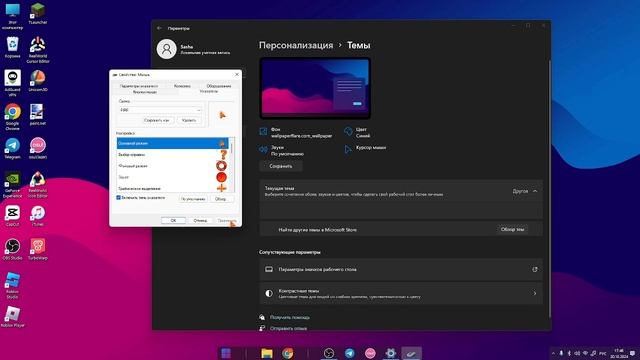Screen dimensions: 640x360
Task: Click the Персонализация breadcrumb
Action: pyautogui.click(x=296, y=45)
